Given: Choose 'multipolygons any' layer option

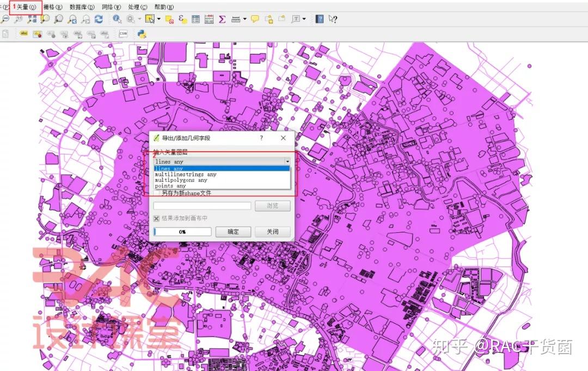Looking at the screenshot, I should [222, 180].
